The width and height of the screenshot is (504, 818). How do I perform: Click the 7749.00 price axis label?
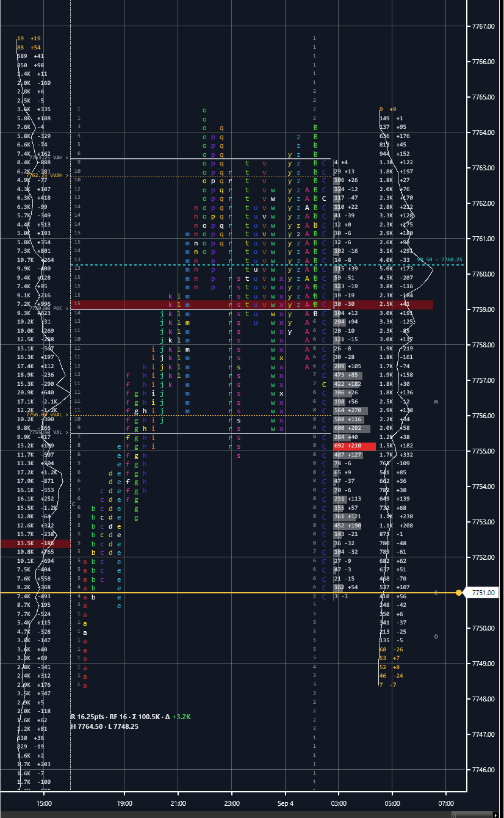point(483,664)
